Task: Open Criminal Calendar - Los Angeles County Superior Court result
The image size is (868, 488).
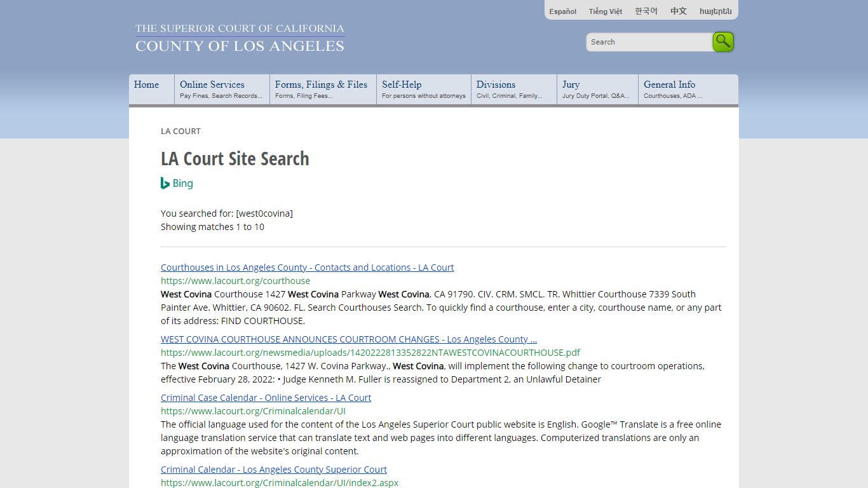Action: tap(274, 470)
